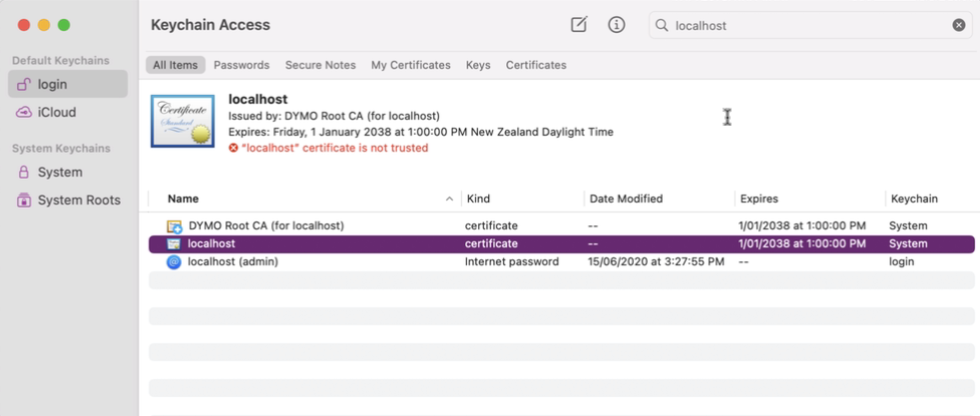The width and height of the screenshot is (980, 416).
Task: Select the login keychain in sidebar
Action: pos(68,84)
